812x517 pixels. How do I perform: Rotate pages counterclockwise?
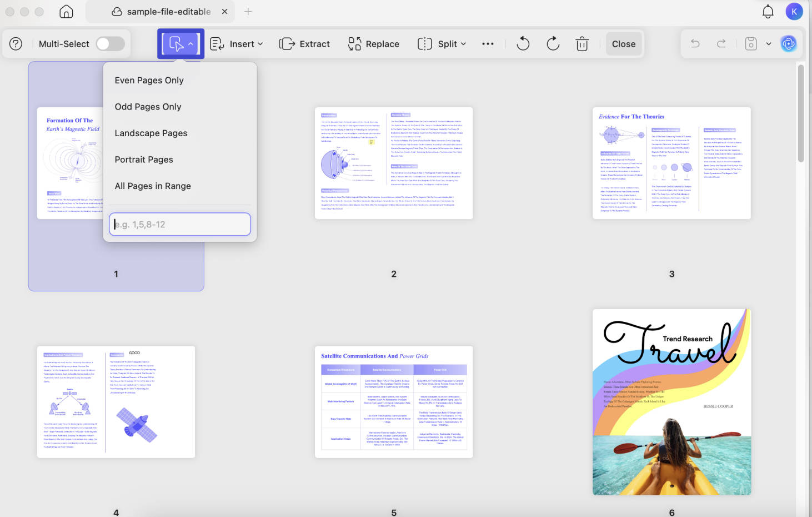tap(523, 44)
